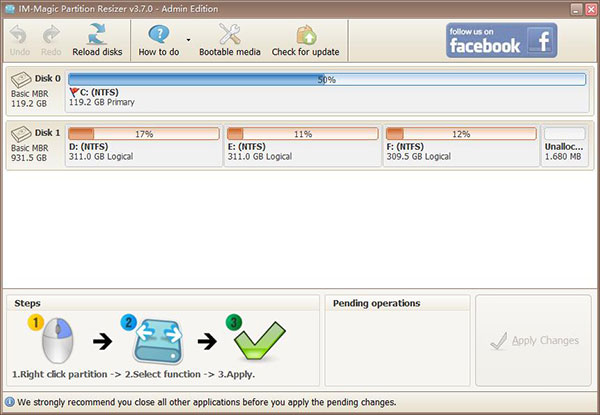The height and width of the screenshot is (415, 600).
Task: Click the Reload disks icon
Action: pyautogui.click(x=97, y=34)
